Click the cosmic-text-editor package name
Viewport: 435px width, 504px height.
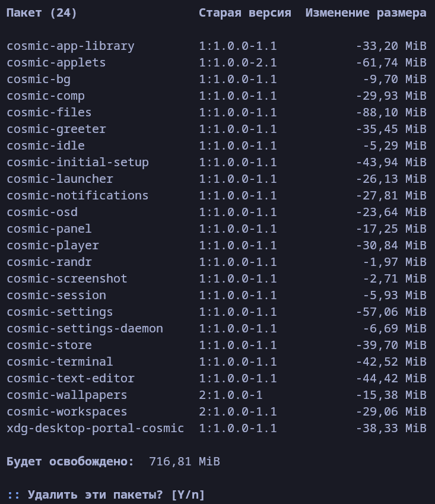pos(71,378)
